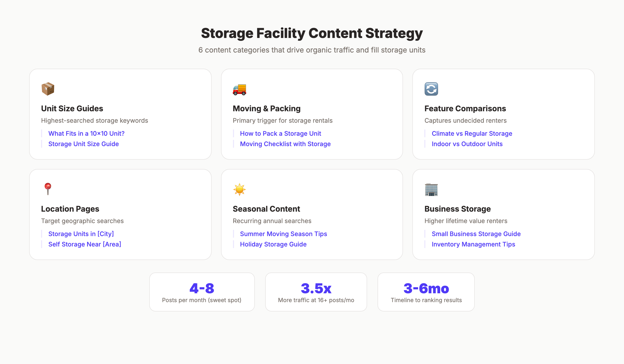Screen dimensions: 624x364
Task: Select the refresh arrows icon on Feature Comparisons
Action: (x=431, y=89)
